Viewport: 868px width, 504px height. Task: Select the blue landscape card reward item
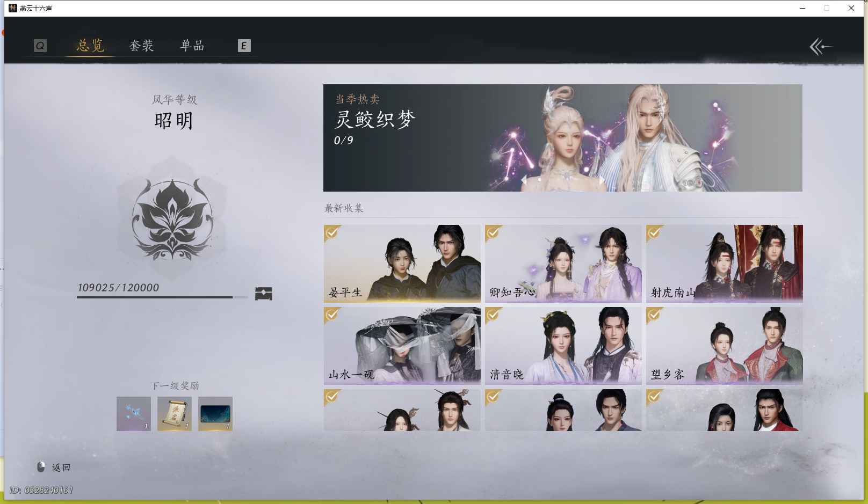coord(215,414)
